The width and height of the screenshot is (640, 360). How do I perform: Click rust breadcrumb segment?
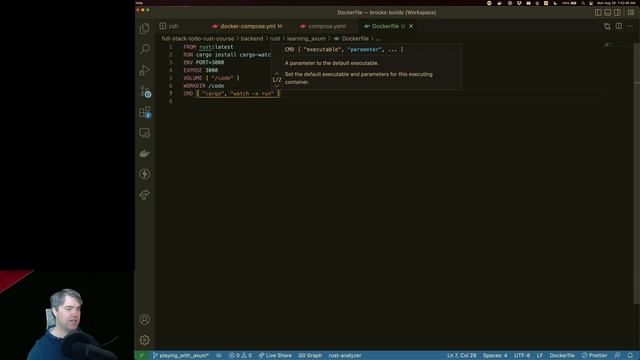[275, 38]
